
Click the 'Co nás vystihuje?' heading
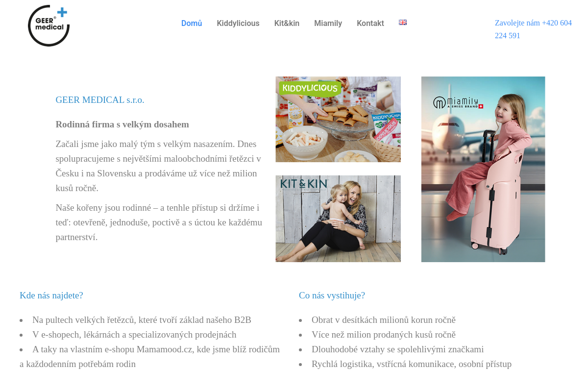(x=332, y=295)
